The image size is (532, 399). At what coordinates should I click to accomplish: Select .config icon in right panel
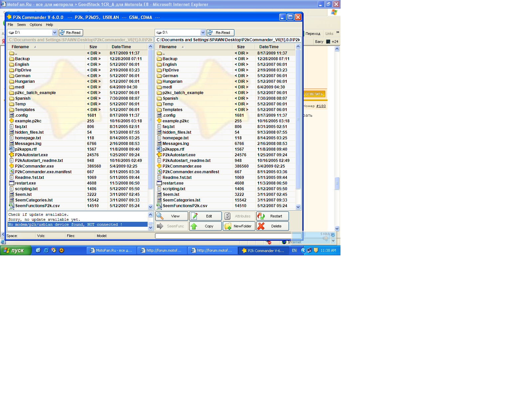tap(159, 115)
